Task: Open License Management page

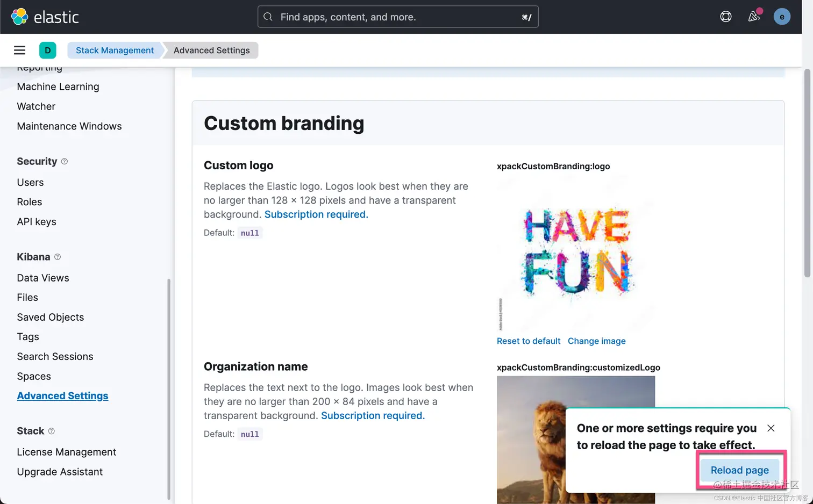Action: click(67, 452)
